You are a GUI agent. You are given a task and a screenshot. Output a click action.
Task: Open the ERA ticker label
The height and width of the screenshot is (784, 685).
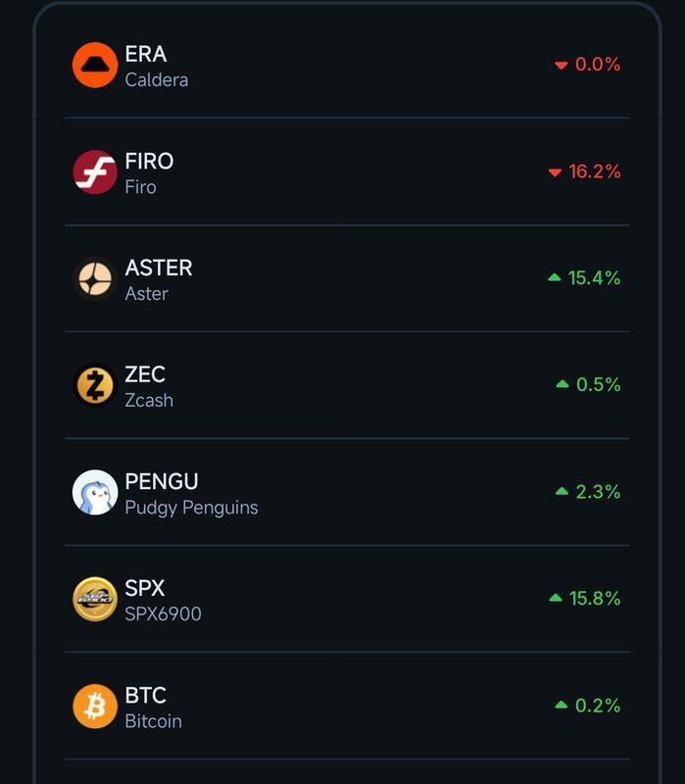tap(146, 55)
